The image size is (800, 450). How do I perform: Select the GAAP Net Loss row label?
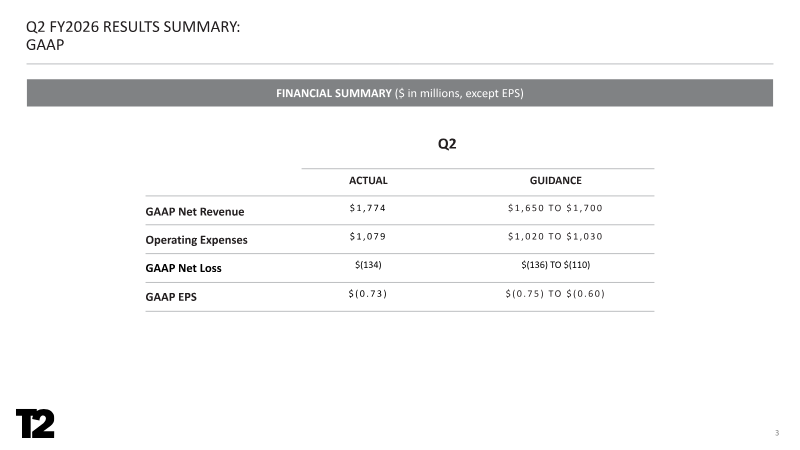(183, 268)
